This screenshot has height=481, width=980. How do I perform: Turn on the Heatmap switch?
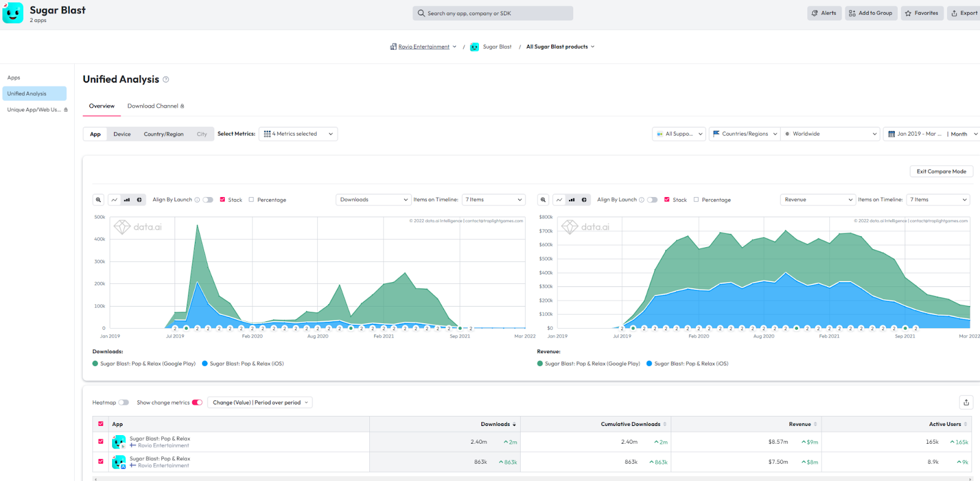[x=124, y=403]
